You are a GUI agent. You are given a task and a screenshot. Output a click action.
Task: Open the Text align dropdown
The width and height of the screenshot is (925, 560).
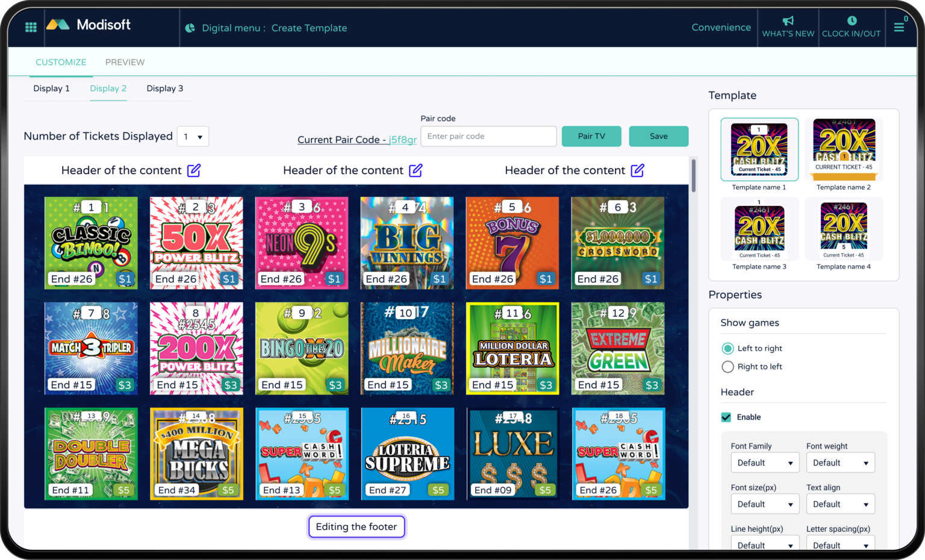pyautogui.click(x=840, y=503)
